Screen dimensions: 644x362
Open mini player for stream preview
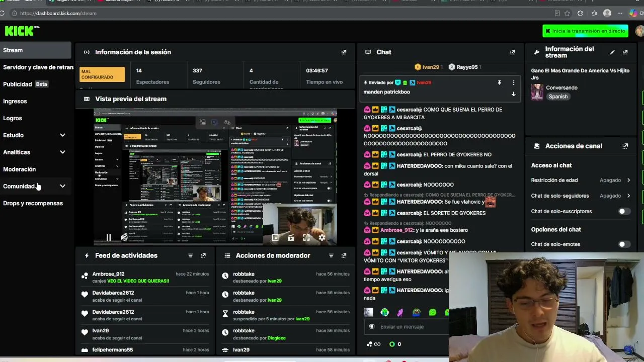click(275, 237)
